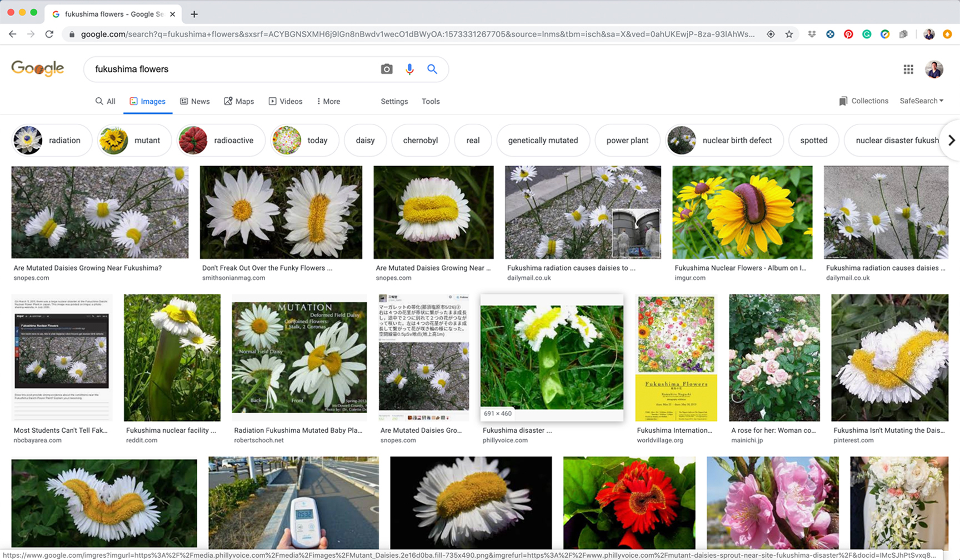Click 'Most Students Can't Tell Fak...' link
Image resolution: width=960 pixels, height=560 pixels.
tap(61, 430)
